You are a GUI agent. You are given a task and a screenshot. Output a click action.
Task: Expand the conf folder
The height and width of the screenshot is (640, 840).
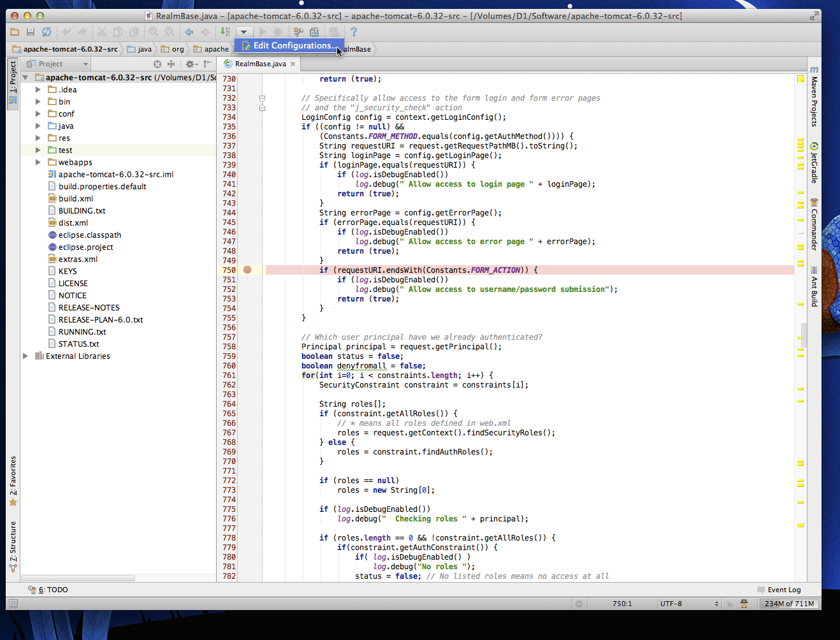[x=38, y=114]
